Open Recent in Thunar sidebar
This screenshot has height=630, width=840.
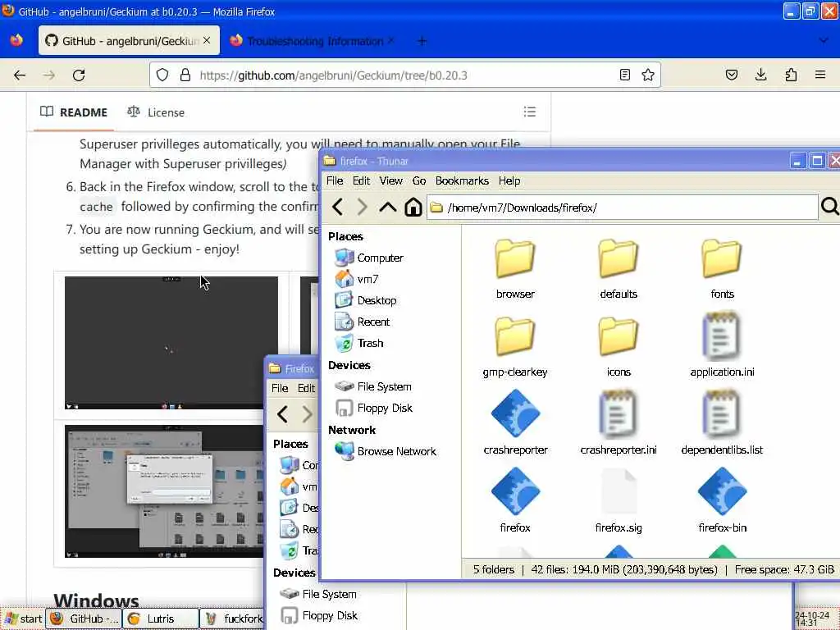[x=362, y=322]
